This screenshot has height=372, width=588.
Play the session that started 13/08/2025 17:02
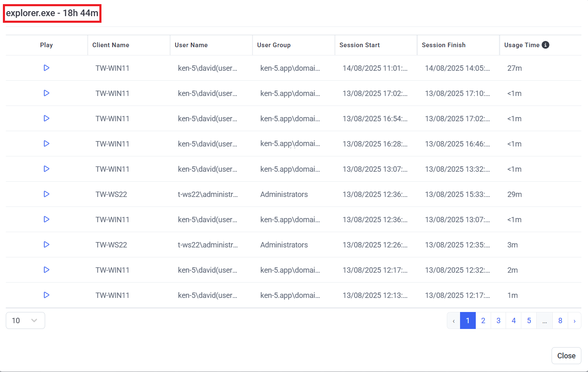point(46,93)
